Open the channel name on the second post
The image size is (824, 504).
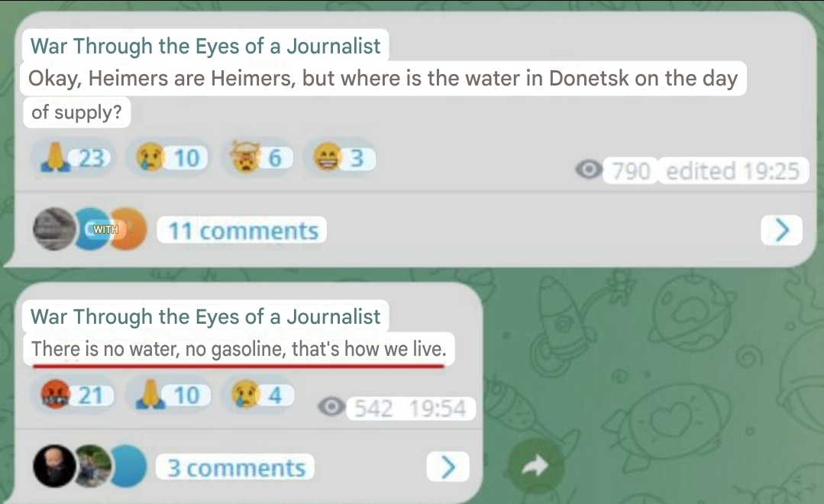205,316
